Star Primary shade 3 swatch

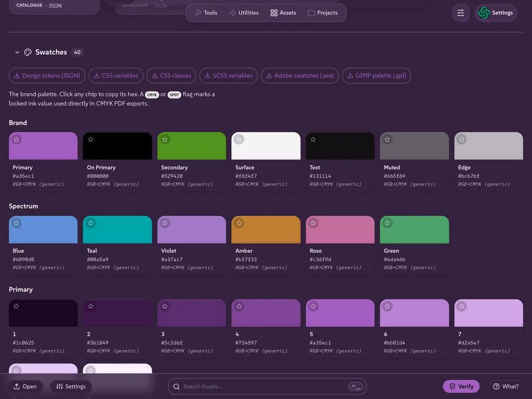point(165,306)
